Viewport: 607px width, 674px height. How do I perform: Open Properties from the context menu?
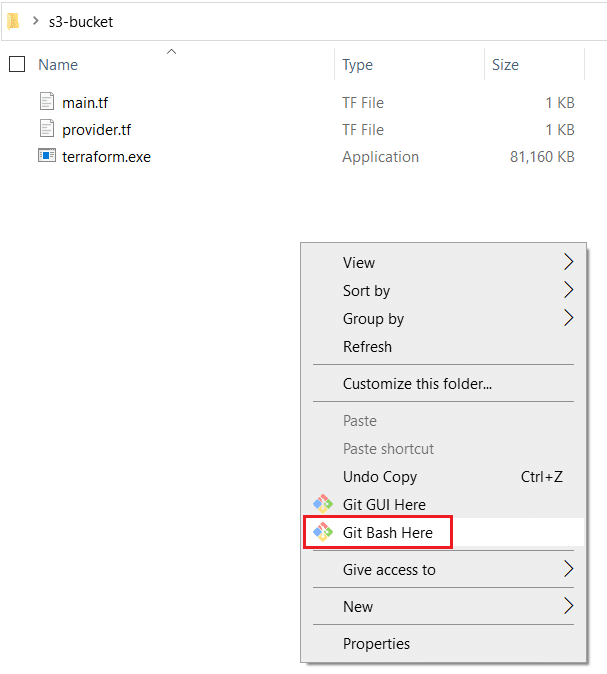pyautogui.click(x=376, y=643)
